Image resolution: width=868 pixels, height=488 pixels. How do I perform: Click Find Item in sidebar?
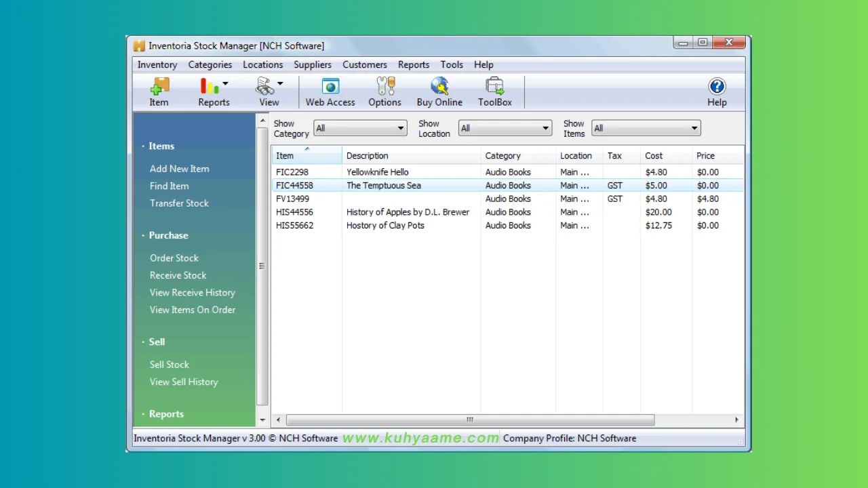[170, 186]
